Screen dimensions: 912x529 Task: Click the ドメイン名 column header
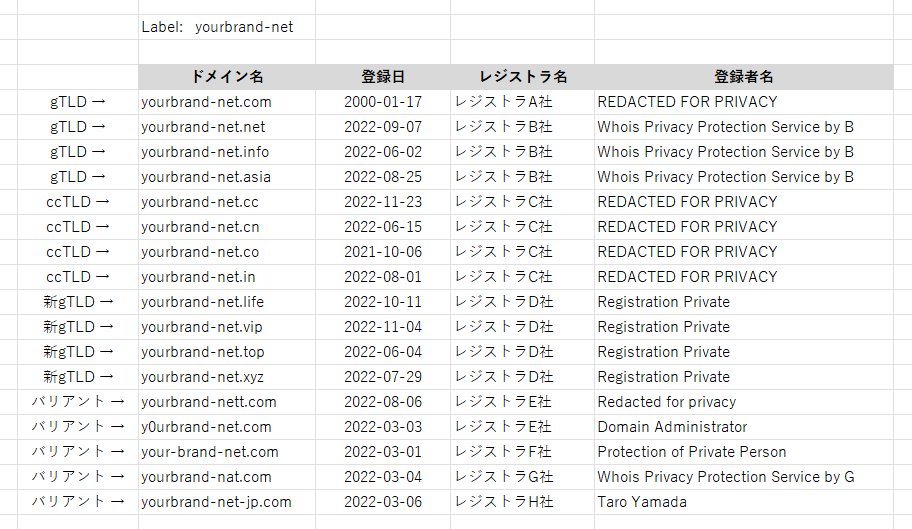(x=227, y=77)
